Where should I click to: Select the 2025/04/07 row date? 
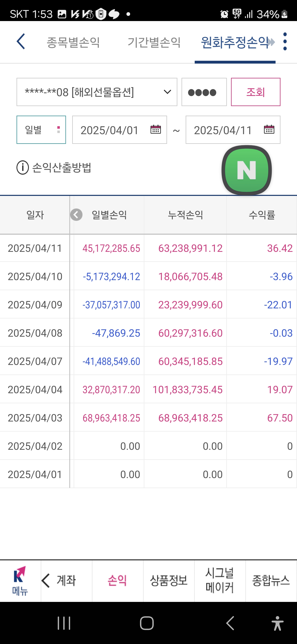click(35, 361)
